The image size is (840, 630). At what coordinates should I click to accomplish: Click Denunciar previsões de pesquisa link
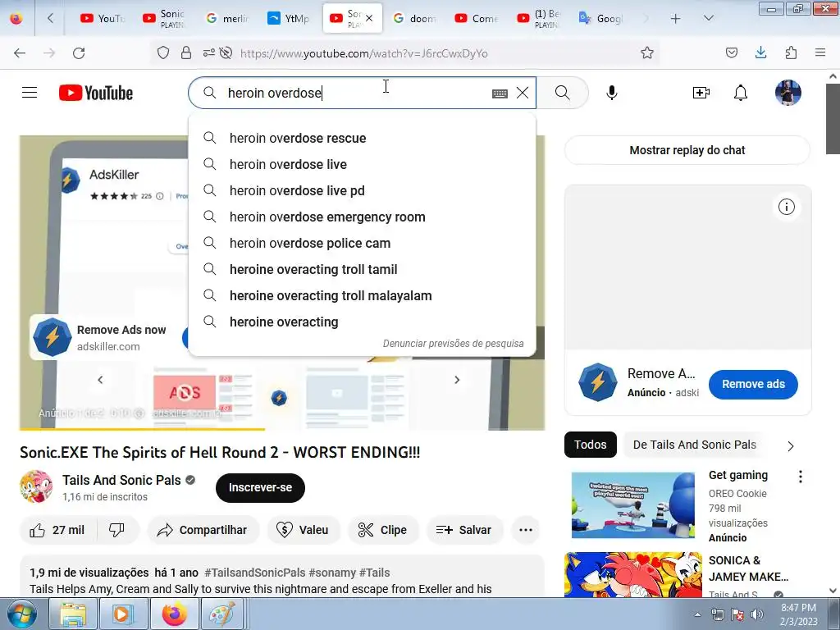click(x=453, y=344)
